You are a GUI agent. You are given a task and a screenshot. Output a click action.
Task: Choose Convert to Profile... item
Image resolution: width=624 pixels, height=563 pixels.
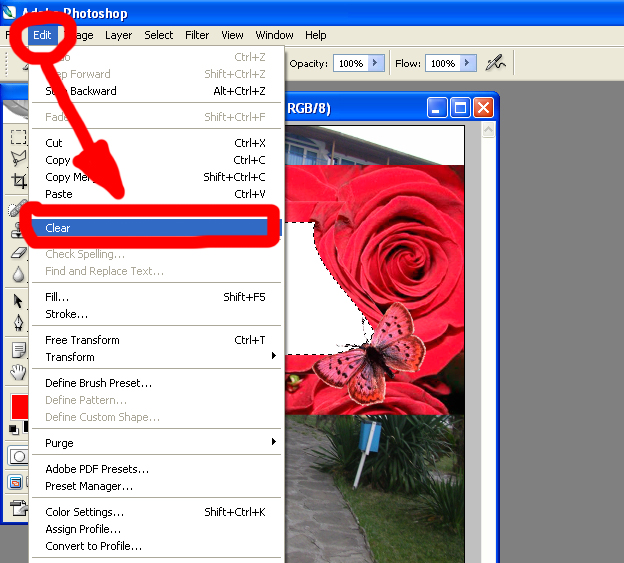[x=156, y=546]
